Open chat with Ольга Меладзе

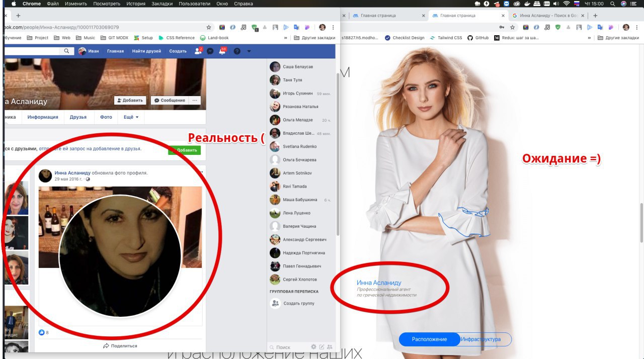301,120
